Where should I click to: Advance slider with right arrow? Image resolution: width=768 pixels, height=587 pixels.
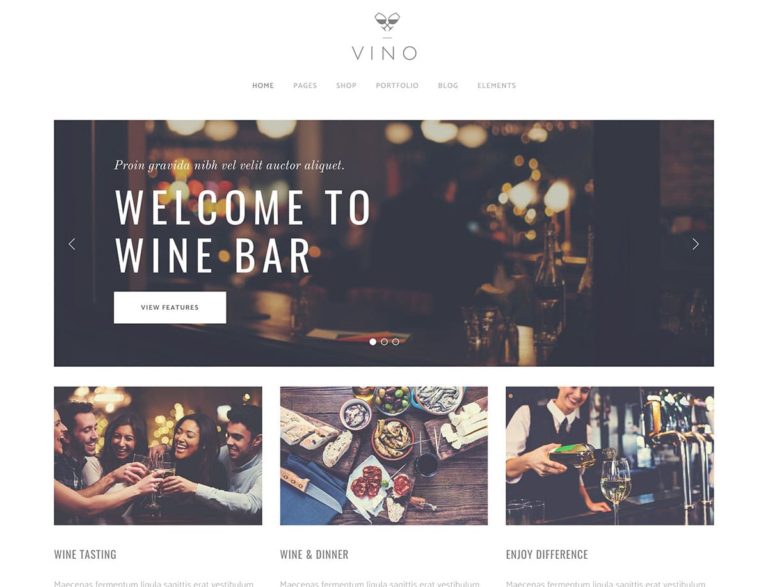pyautogui.click(x=696, y=244)
